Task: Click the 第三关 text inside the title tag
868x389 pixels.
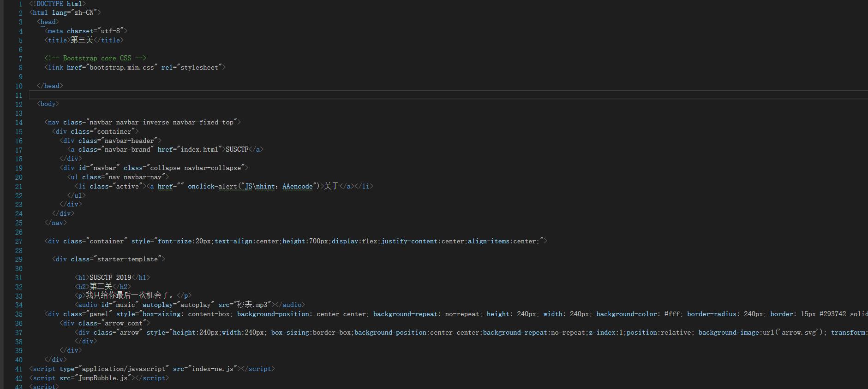Action: (x=82, y=40)
